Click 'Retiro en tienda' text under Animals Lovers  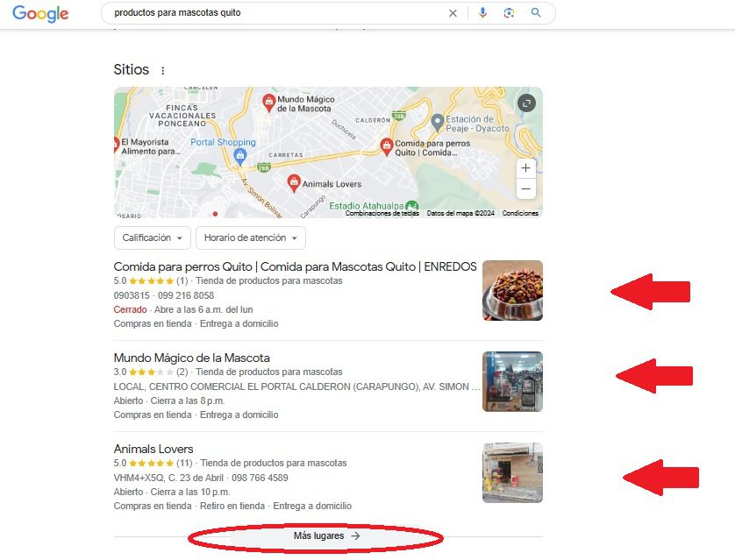coord(232,507)
